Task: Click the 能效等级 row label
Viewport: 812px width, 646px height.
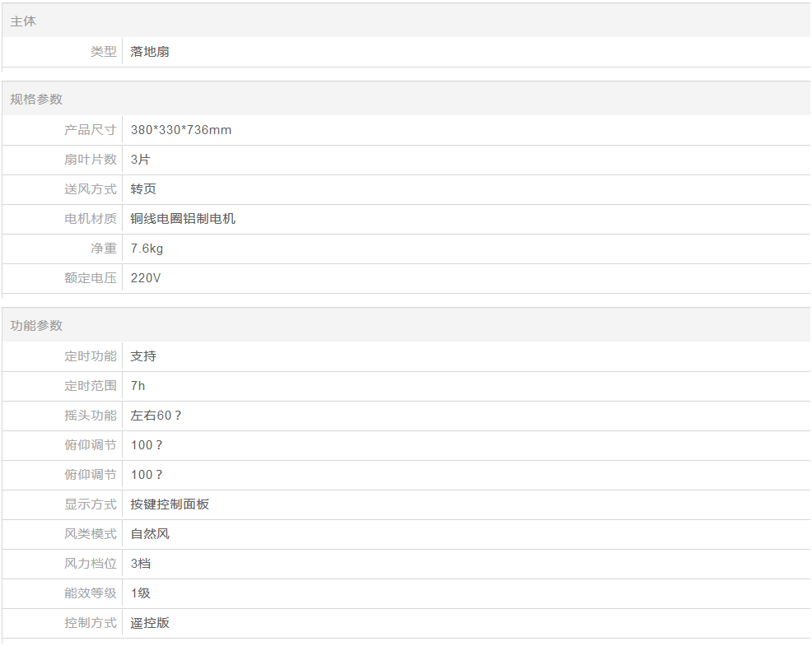Action: [91, 593]
